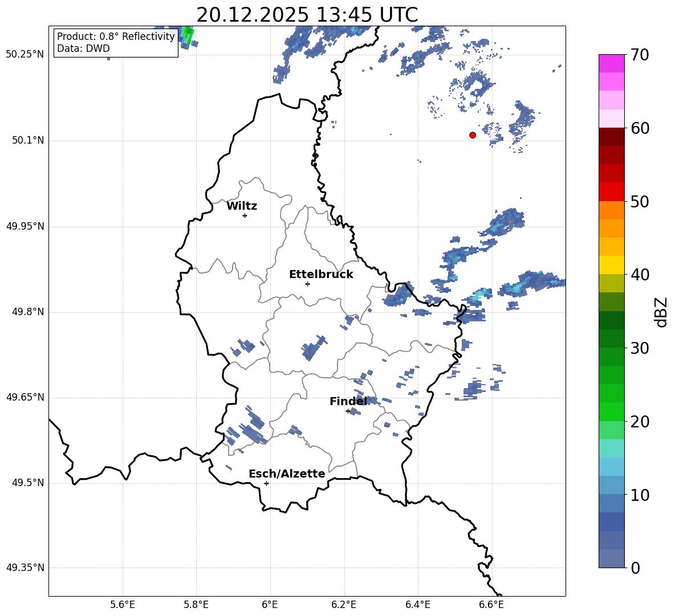Click the 10 value on colorbar
The image size is (675, 616).
click(x=640, y=495)
